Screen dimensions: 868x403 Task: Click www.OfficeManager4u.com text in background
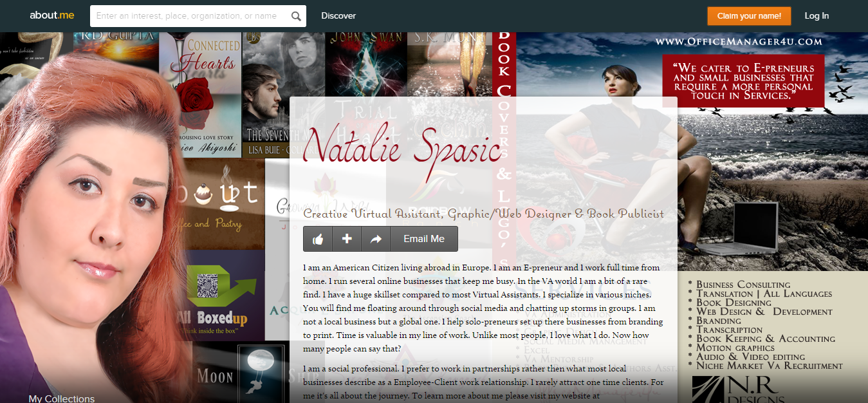coord(739,42)
